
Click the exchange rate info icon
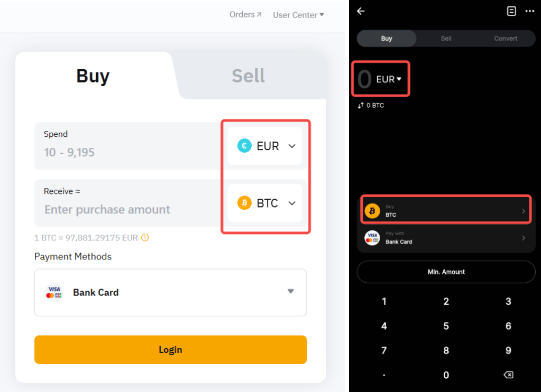pyautogui.click(x=145, y=238)
